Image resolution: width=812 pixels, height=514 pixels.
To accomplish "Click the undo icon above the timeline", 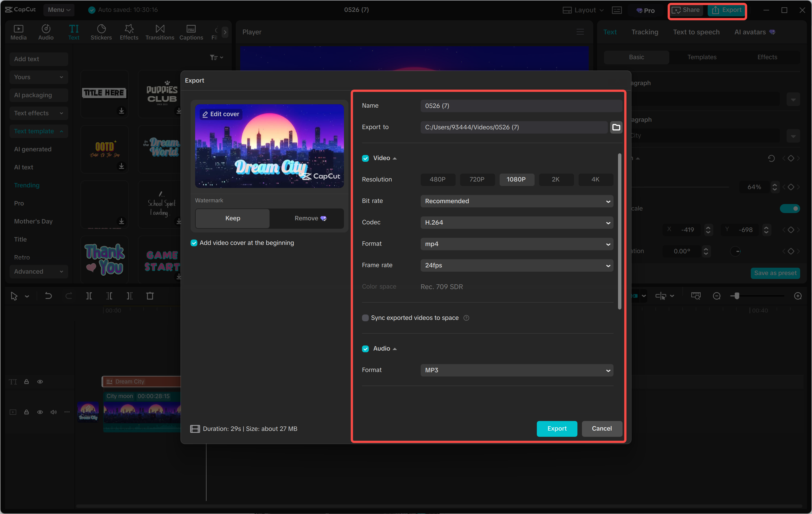I will point(48,296).
